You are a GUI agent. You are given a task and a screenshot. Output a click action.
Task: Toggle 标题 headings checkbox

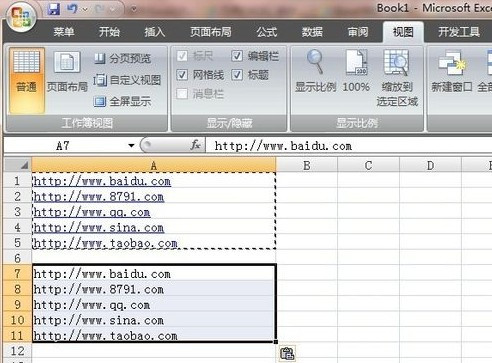click(237, 75)
